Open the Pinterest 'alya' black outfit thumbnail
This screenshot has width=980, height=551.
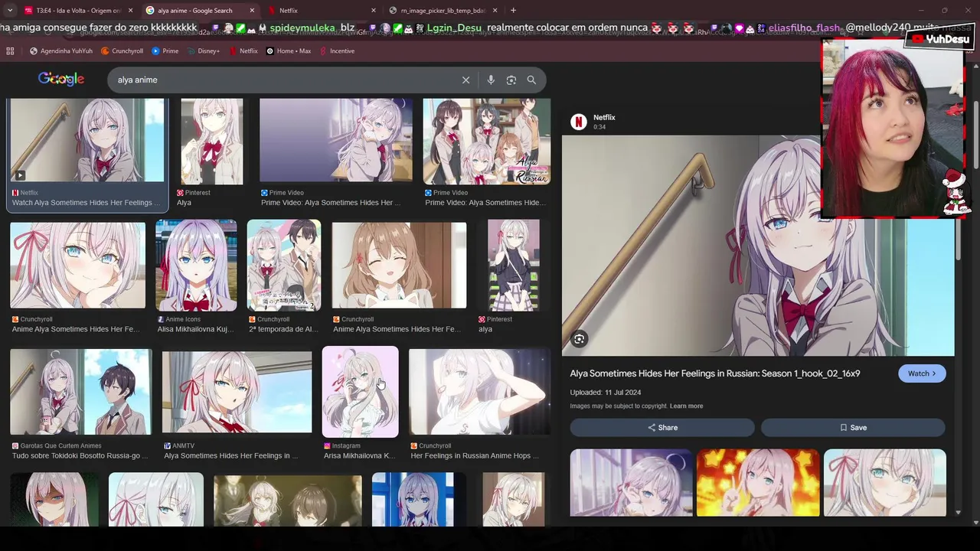(x=514, y=266)
